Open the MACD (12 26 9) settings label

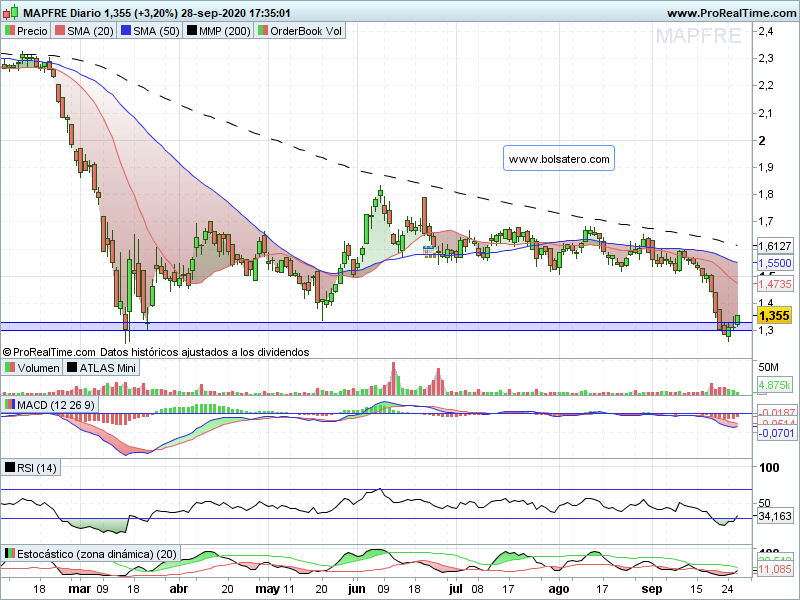[x=56, y=405]
